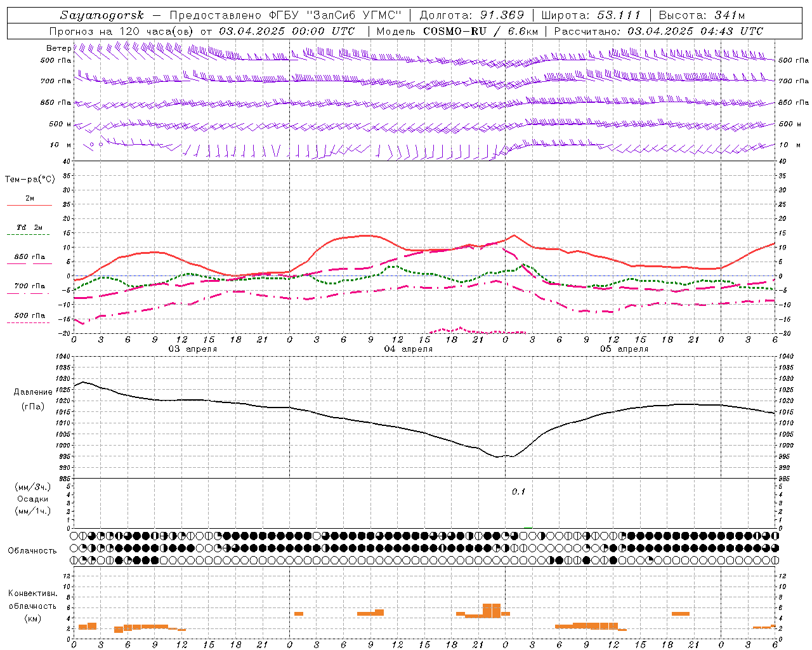Click the Рассчитано: 03.04.2025 04:43 UTC timestamp

coord(658,31)
